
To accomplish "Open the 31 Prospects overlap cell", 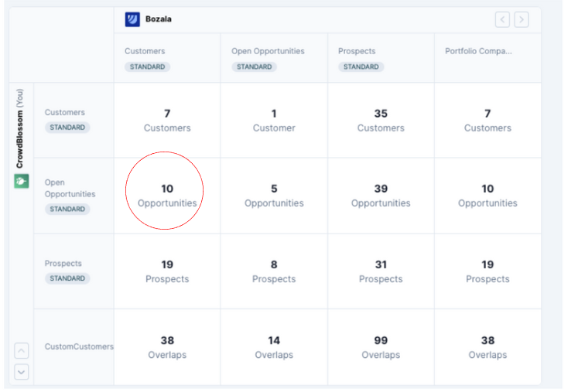I will pos(381,271).
